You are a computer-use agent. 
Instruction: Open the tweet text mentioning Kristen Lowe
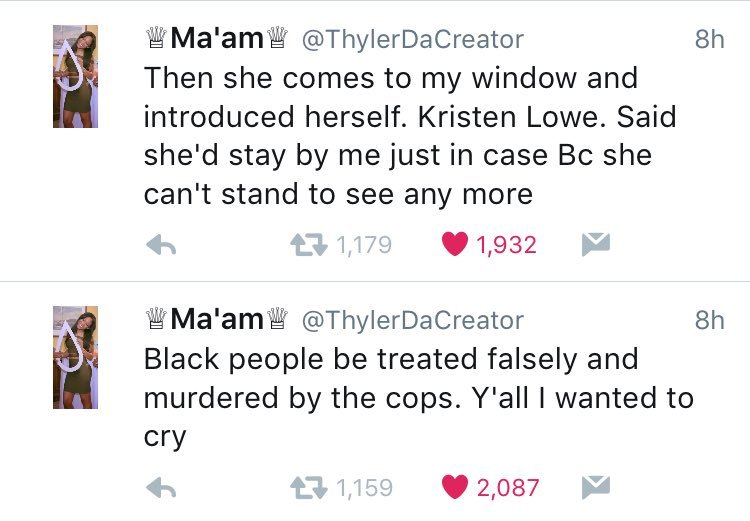coord(410,135)
